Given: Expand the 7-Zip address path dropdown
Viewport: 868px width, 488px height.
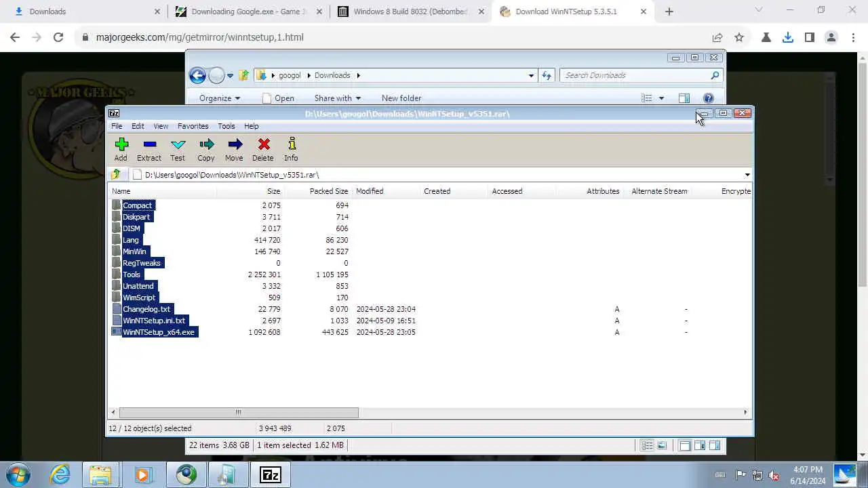Looking at the screenshot, I should coord(747,175).
